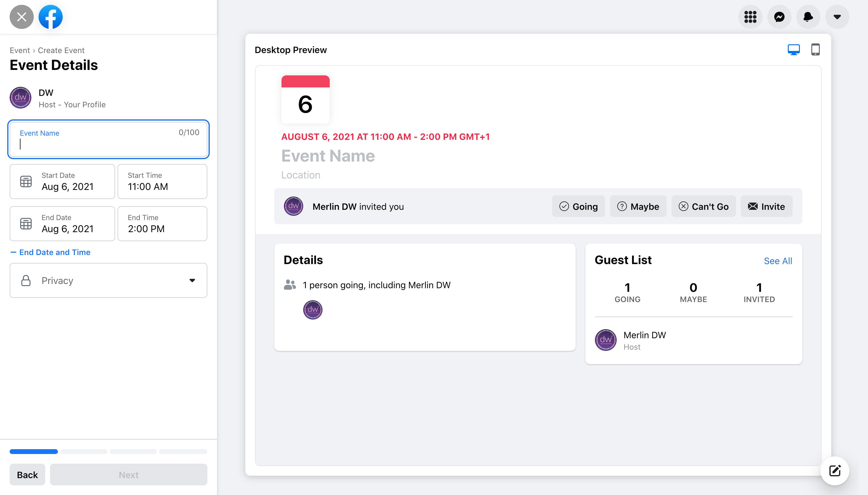Expand the Privacy dropdown menu
The image size is (868, 495).
[108, 280]
